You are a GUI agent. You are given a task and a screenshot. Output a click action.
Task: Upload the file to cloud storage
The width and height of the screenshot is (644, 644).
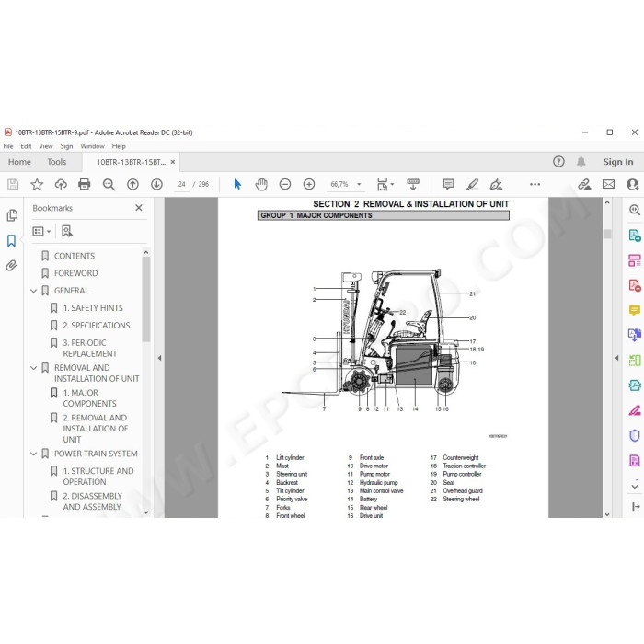(x=61, y=184)
